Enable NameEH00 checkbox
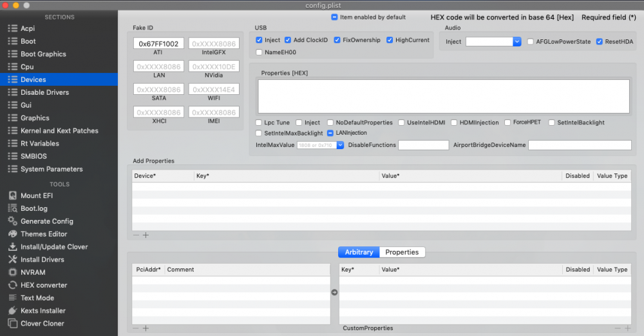 pyautogui.click(x=259, y=52)
